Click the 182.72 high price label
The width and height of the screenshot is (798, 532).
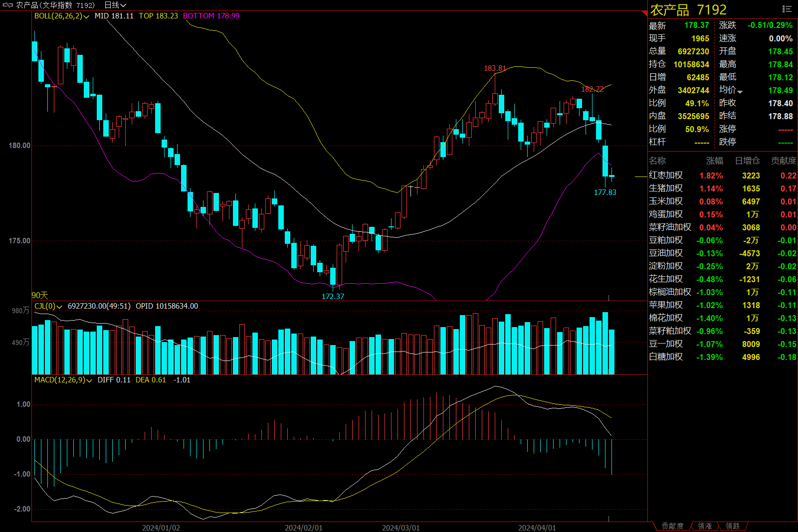[593, 89]
